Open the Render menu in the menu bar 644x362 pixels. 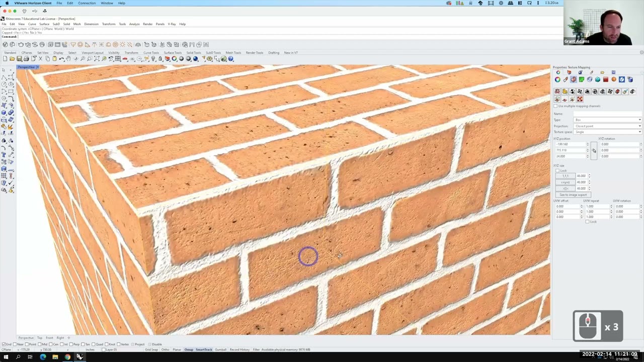pyautogui.click(x=147, y=24)
